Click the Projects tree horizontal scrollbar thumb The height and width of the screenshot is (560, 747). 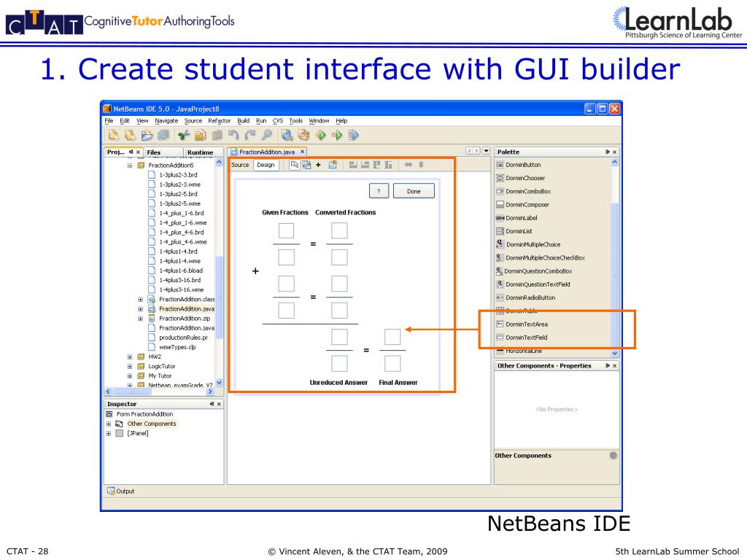[x=132, y=392]
